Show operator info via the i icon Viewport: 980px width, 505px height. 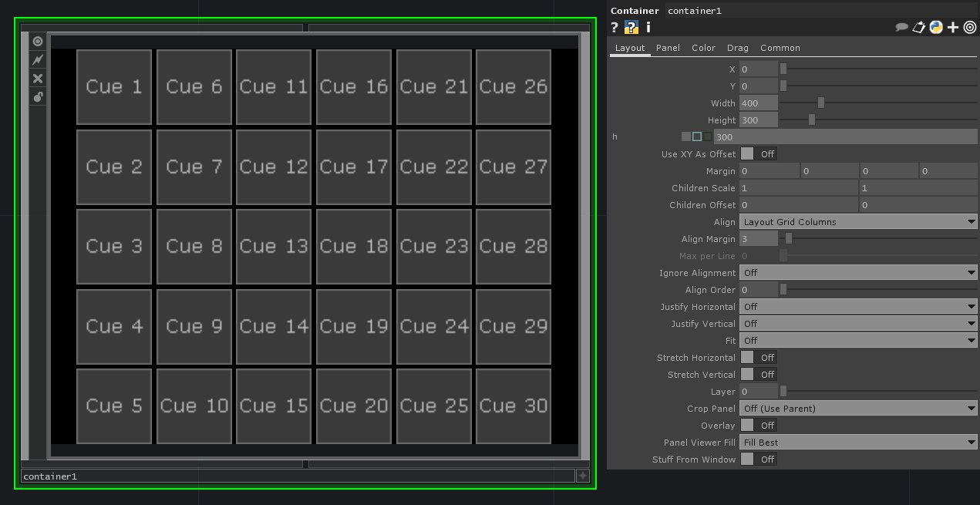pyautogui.click(x=648, y=28)
